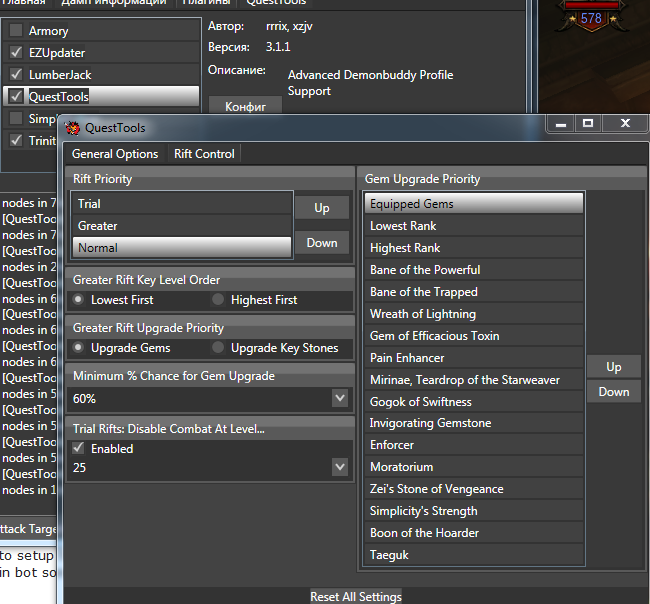Select Moratorium gem entry

(x=474, y=467)
